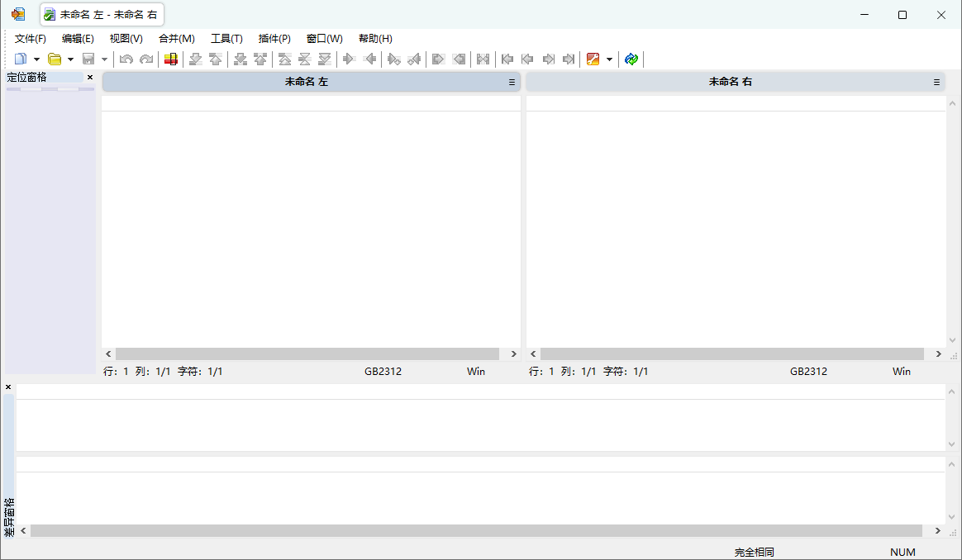Open the 文件(F) menu
Viewport: 962px width, 560px height.
tap(31, 39)
